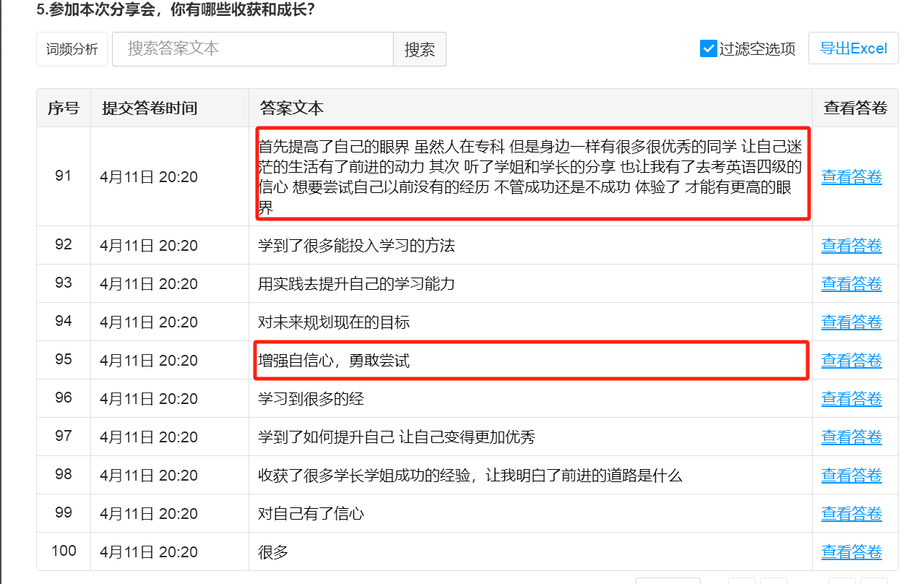Click the 词频分析 button
Image resolution: width=924 pixels, height=584 pixels.
72,49
